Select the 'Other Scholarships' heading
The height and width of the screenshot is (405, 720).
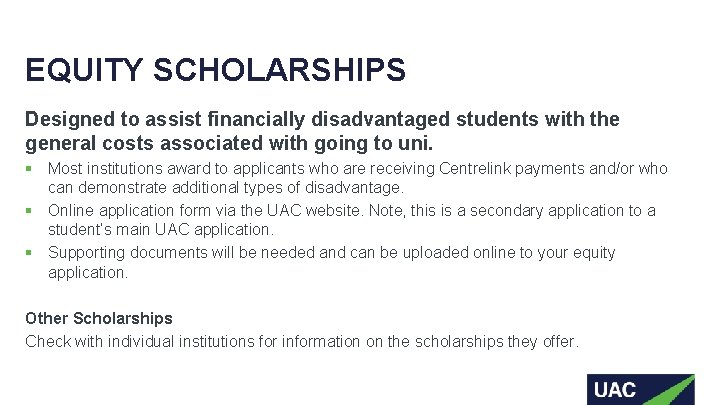coord(99,318)
